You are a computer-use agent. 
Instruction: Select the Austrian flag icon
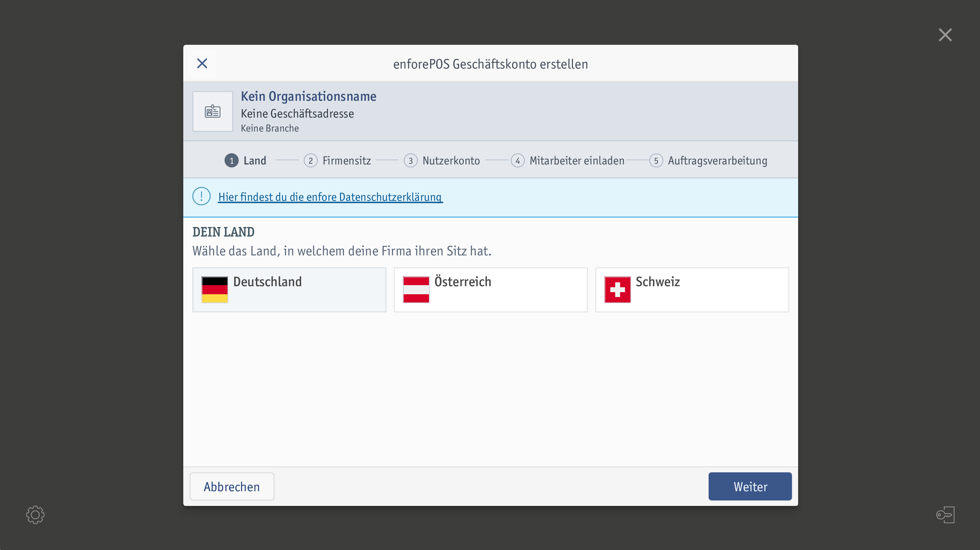point(416,290)
